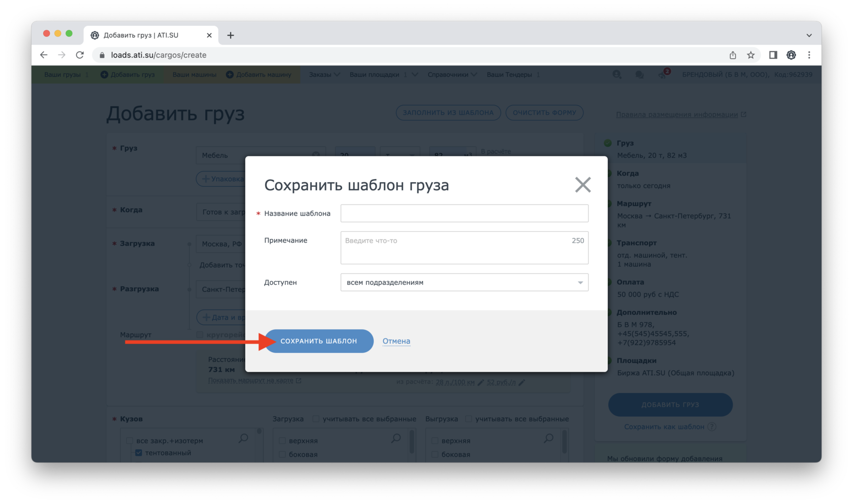Close the save template dialog with X
The width and height of the screenshot is (853, 504).
(x=582, y=185)
